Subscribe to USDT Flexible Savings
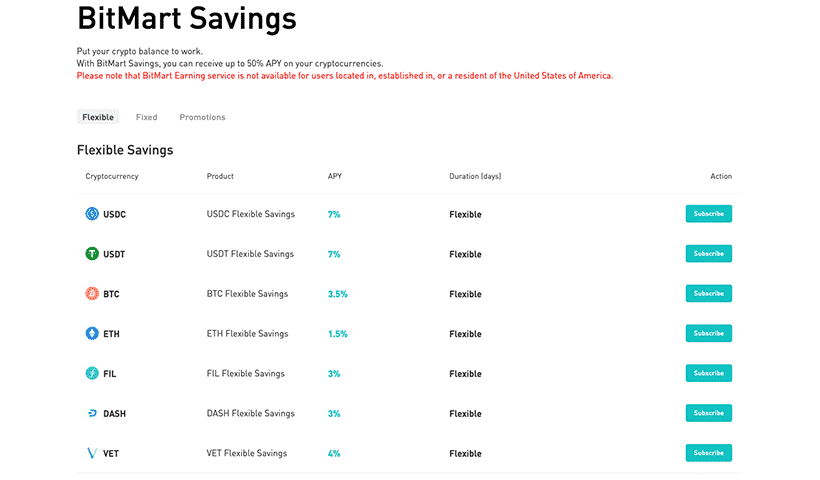The width and height of the screenshot is (820, 480). tap(708, 254)
